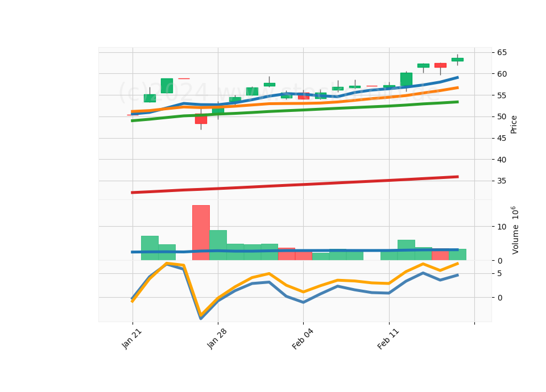546x392 pixels.
Task: Select the second-tallest green volume bar at Jan 28
Action: tap(218, 245)
